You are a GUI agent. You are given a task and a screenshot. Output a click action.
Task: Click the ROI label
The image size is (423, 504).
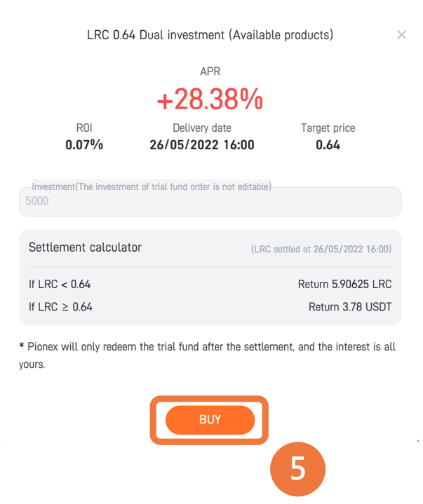click(84, 128)
